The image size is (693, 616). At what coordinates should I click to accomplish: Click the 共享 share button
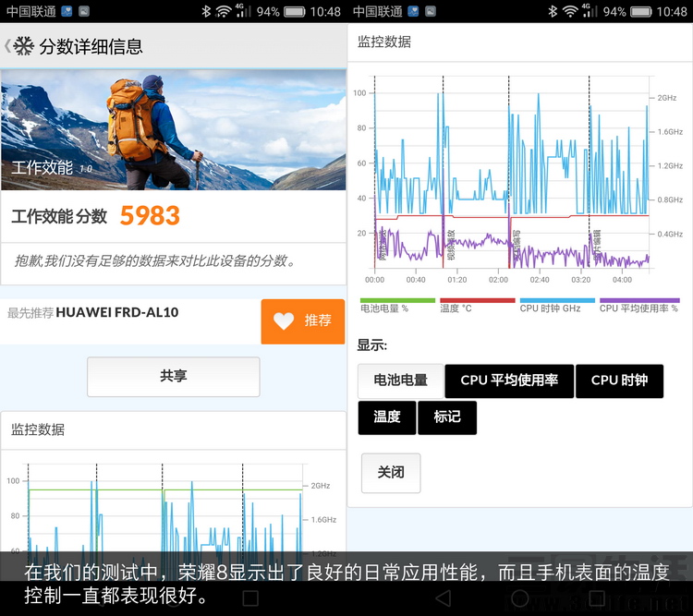[x=174, y=377]
